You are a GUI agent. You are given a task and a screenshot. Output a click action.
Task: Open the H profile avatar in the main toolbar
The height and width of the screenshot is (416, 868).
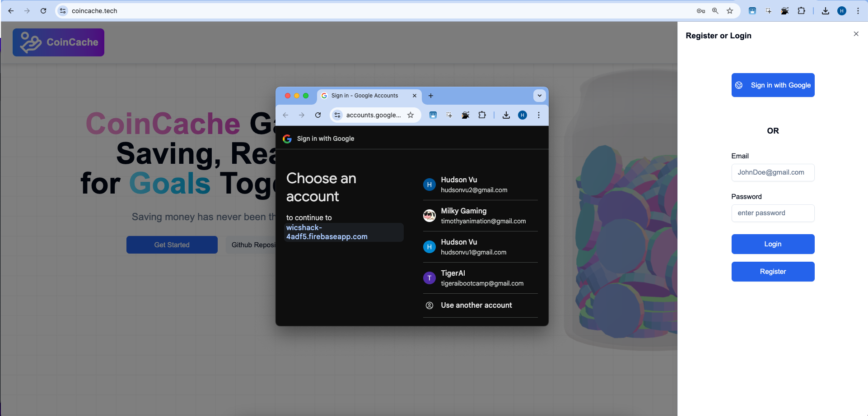point(842,11)
